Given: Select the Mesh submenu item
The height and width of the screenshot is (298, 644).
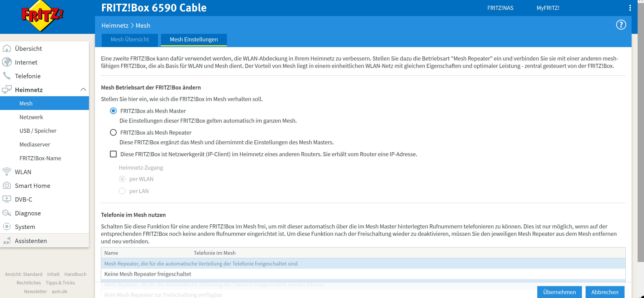Looking at the screenshot, I should pyautogui.click(x=44, y=103).
